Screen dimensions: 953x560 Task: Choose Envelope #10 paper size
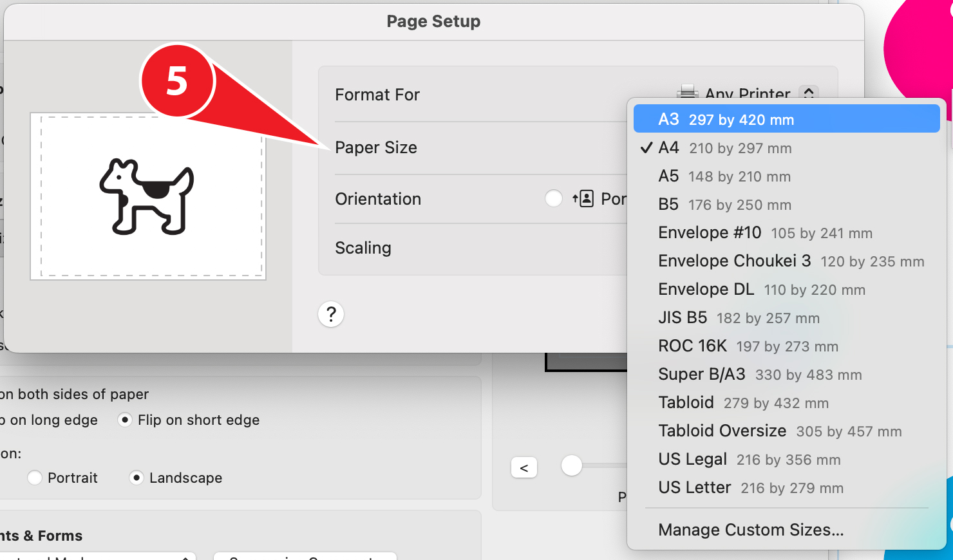point(786,233)
